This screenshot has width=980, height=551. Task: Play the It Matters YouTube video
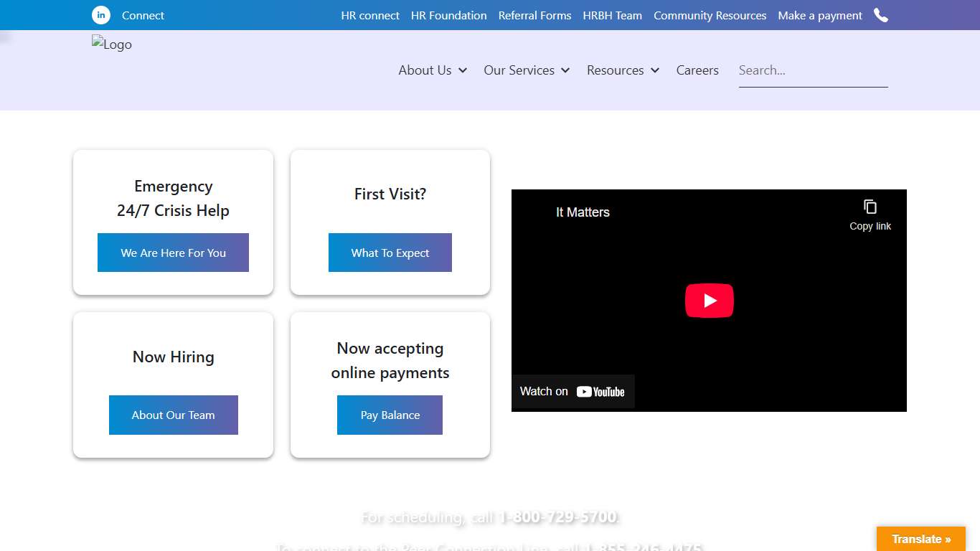(709, 301)
